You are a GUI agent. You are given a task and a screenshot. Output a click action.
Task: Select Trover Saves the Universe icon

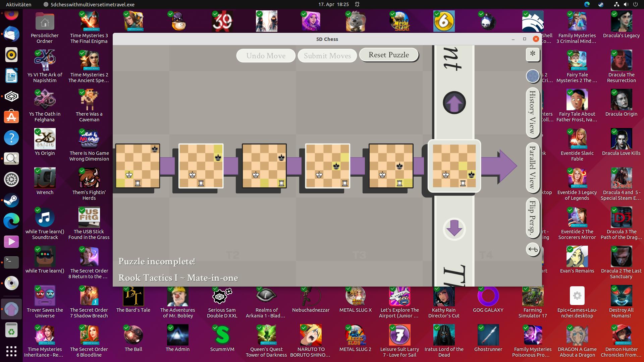pyautogui.click(x=45, y=302)
